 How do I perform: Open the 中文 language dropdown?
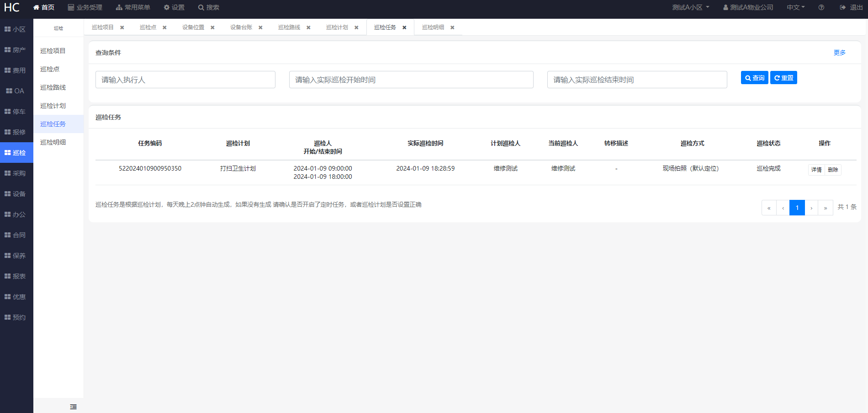click(795, 7)
